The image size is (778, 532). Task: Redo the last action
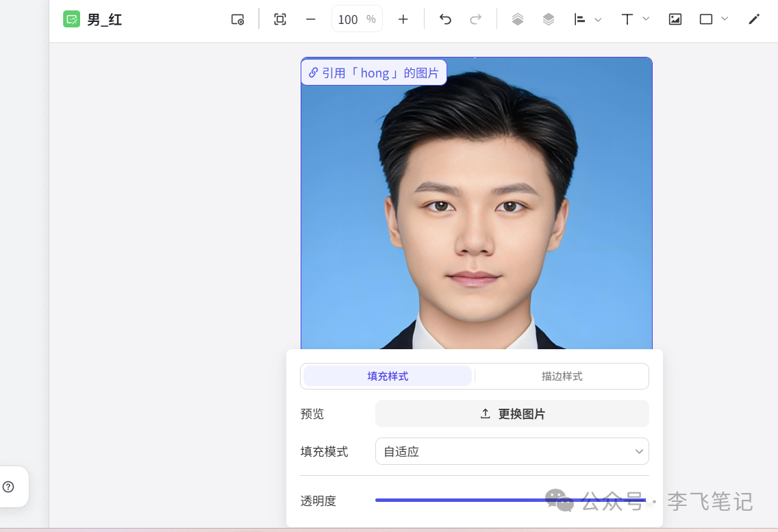[475, 19]
